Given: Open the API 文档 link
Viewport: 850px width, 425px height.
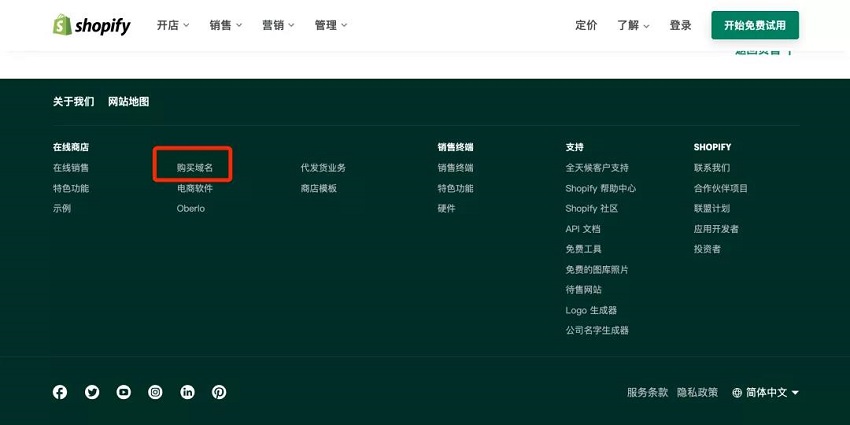Looking at the screenshot, I should [583, 229].
